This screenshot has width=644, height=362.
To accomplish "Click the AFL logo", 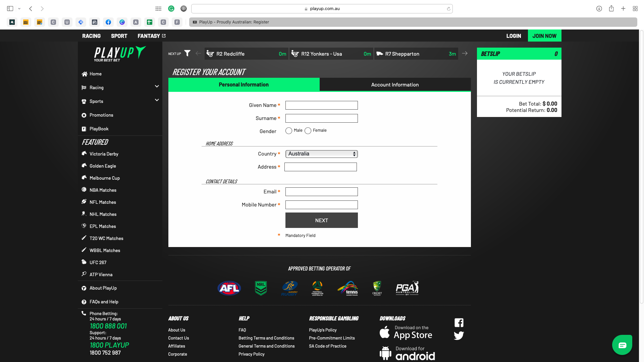I will pos(229,288).
